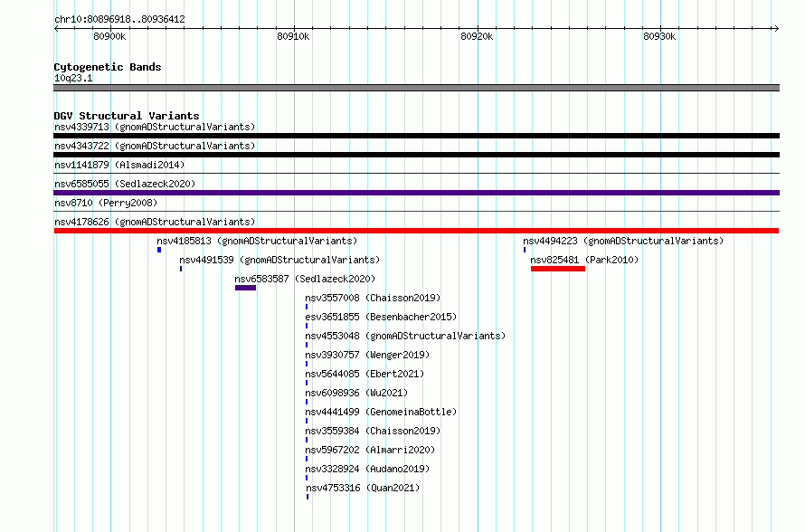Click the 80910k ruler label
The image size is (805, 532).
(x=293, y=36)
